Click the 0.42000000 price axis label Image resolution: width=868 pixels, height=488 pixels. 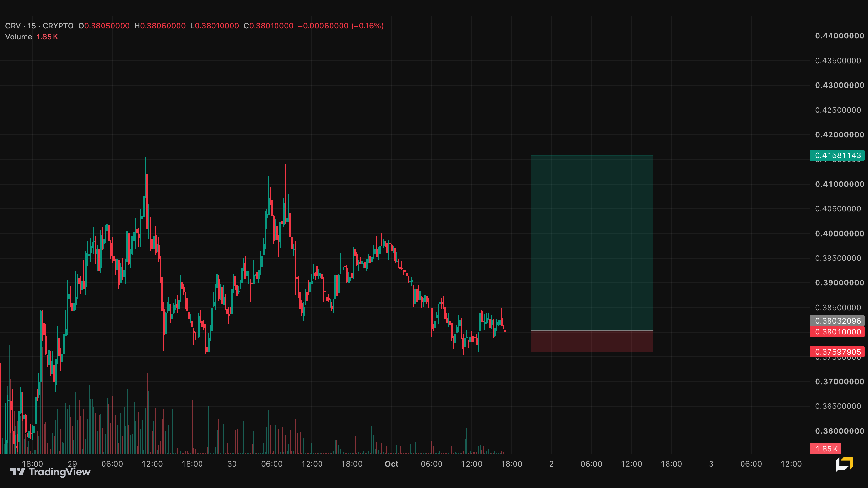[839, 135]
